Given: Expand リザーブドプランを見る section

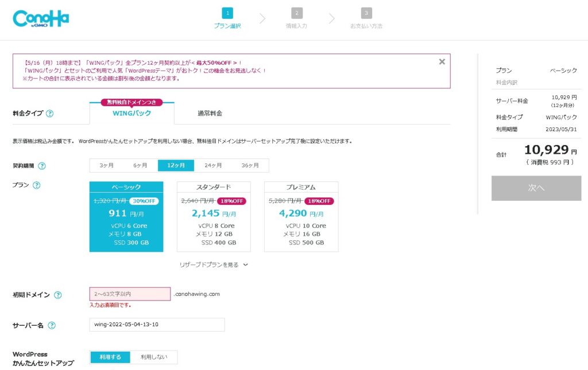Looking at the screenshot, I should [213, 265].
